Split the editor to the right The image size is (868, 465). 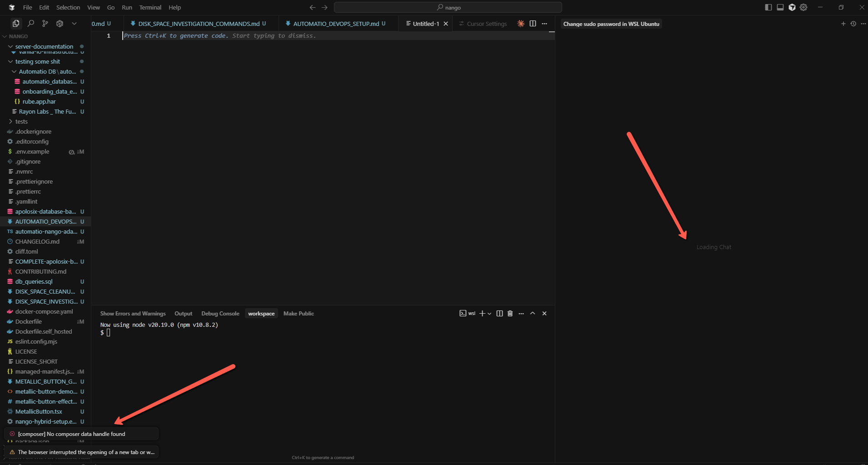(533, 24)
